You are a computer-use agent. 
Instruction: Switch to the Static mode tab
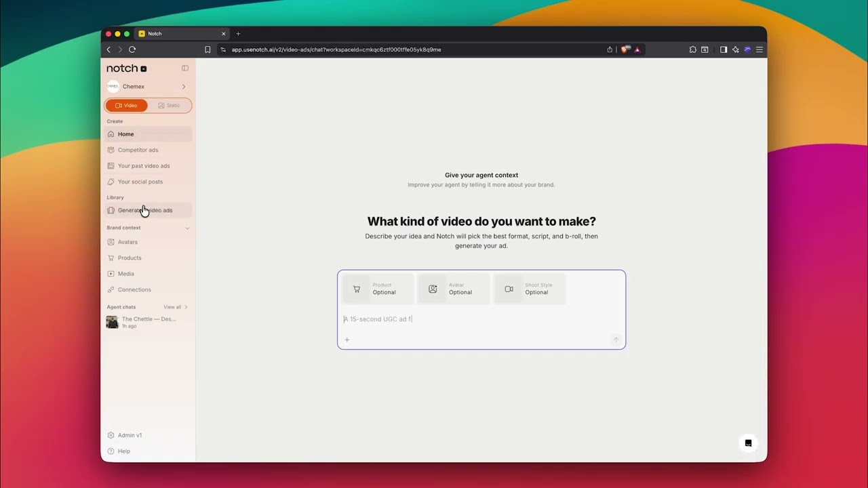[170, 105]
